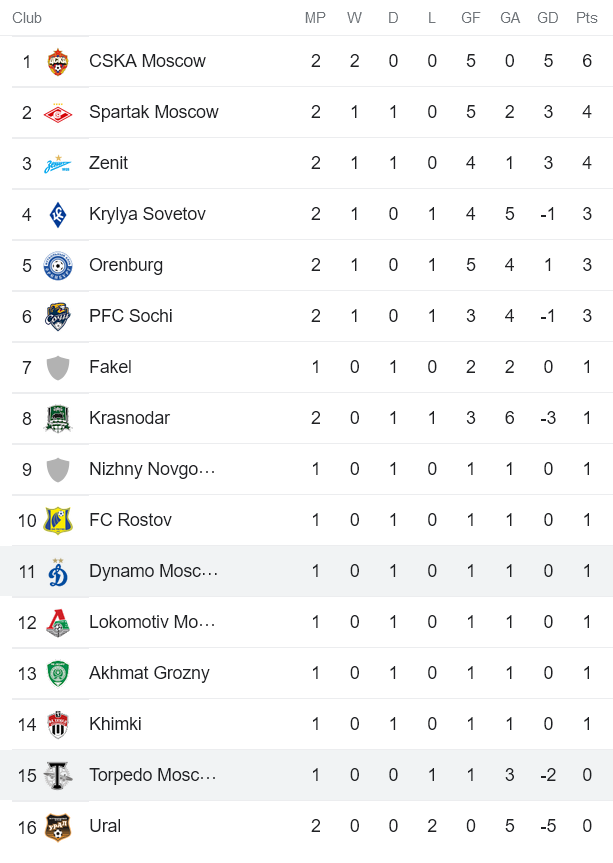Select the Krasnodar club crest
Screen dimensions: 613x863
tap(58, 419)
